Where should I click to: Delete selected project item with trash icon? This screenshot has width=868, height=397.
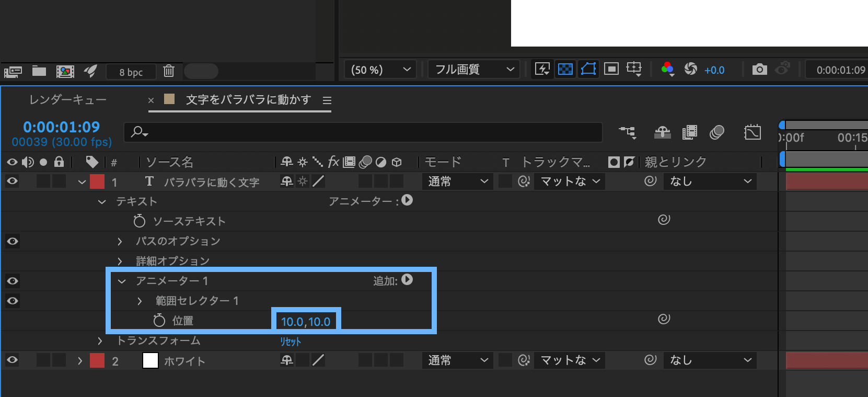click(x=169, y=71)
